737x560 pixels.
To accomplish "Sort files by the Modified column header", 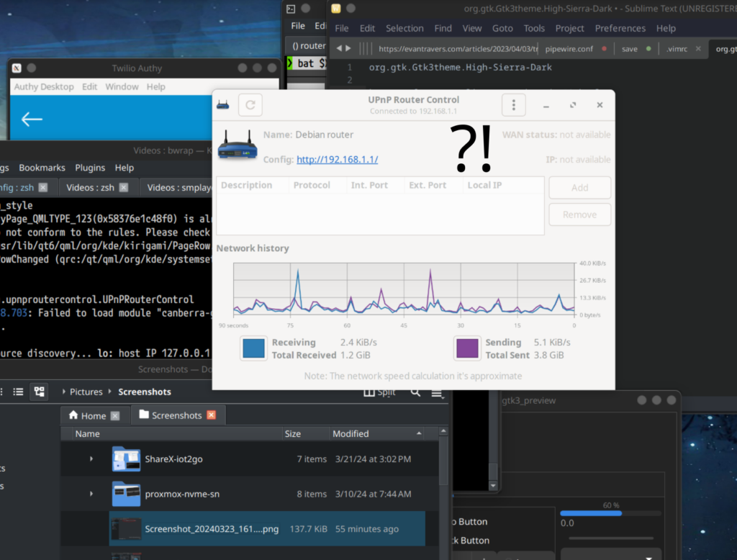I will click(x=351, y=434).
